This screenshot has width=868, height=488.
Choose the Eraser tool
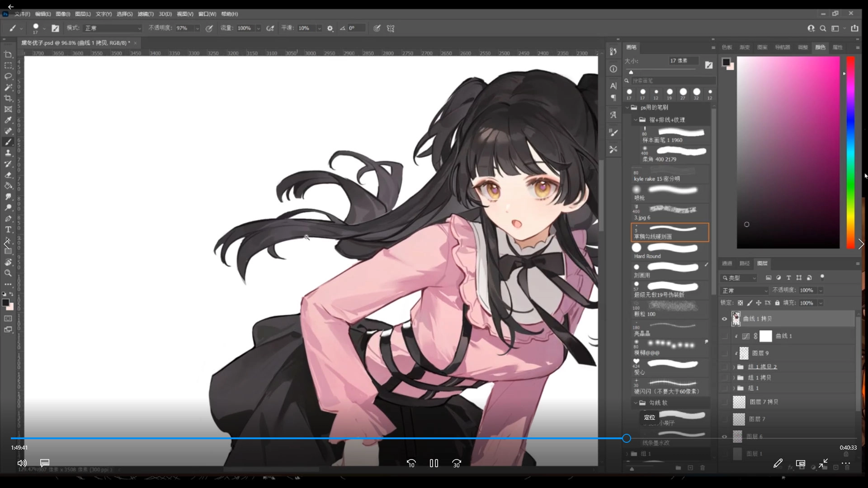click(8, 175)
